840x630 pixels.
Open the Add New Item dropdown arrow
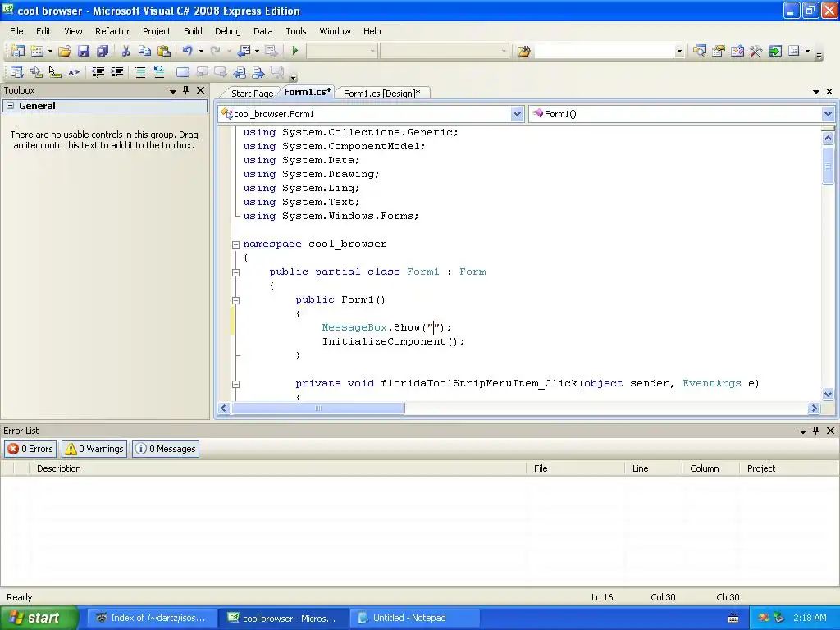tap(50, 51)
